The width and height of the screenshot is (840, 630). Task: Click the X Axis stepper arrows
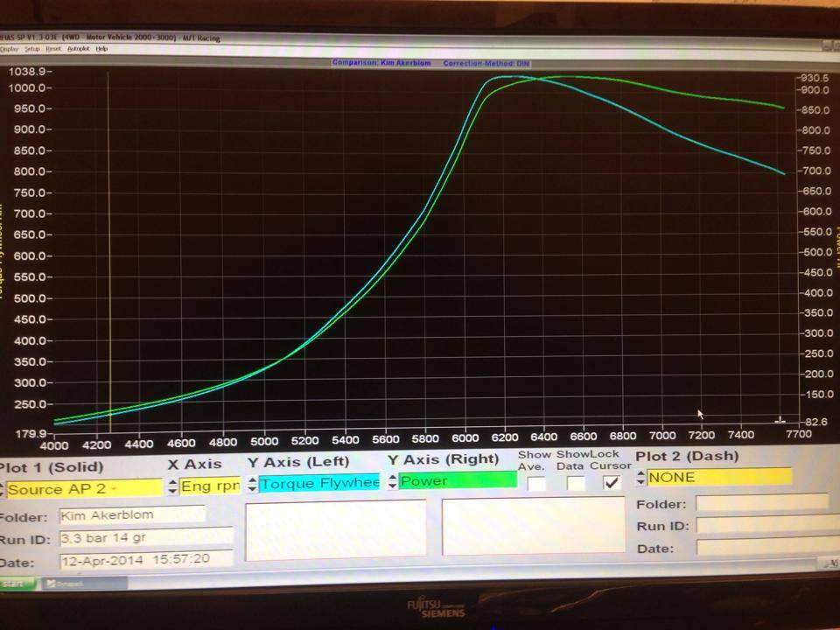(x=173, y=485)
